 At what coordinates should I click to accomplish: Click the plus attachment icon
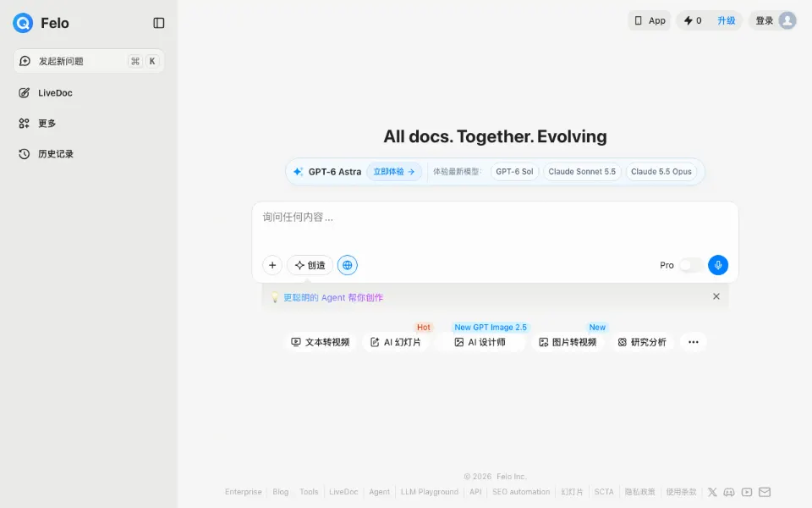(272, 265)
